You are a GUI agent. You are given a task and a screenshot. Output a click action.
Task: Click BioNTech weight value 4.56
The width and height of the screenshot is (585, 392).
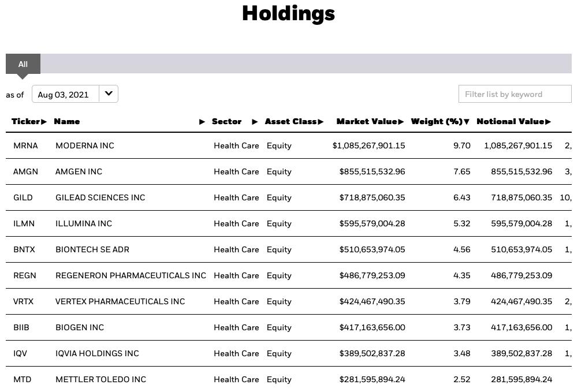coord(462,249)
